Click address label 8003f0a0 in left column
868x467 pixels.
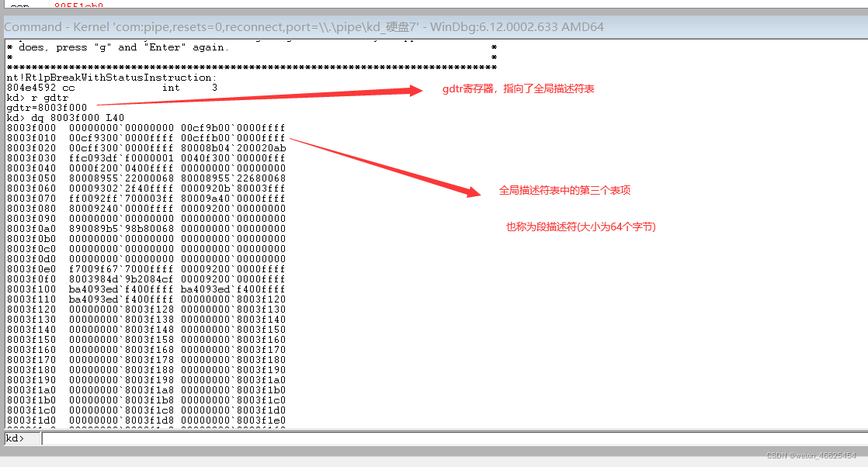pyautogui.click(x=32, y=229)
